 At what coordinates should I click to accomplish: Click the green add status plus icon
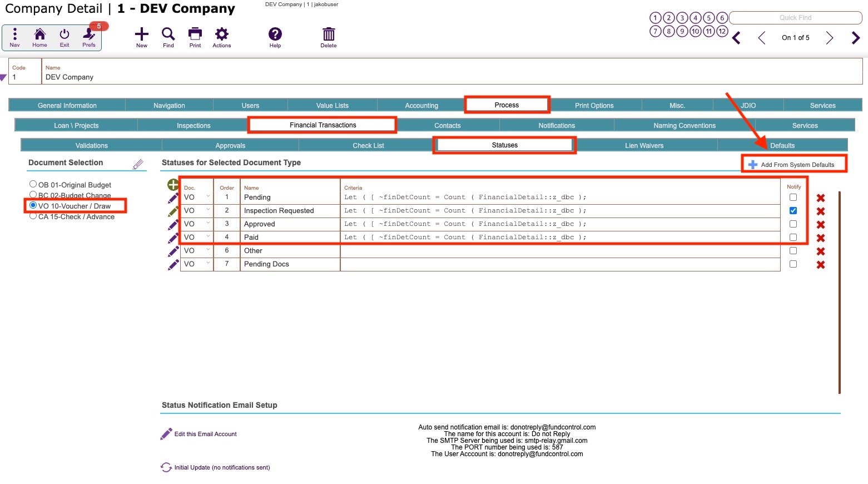[x=173, y=185]
